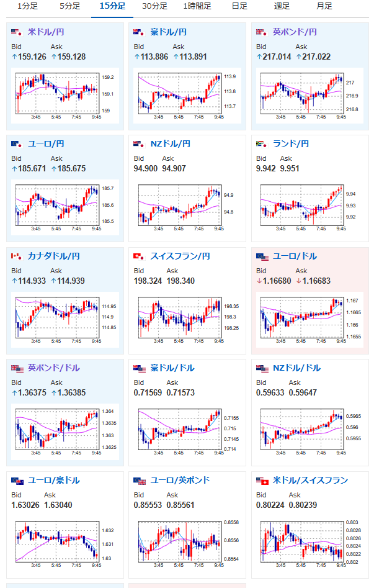Select the 日足 timeframe tab
The height and width of the screenshot is (588, 374).
(x=239, y=6)
